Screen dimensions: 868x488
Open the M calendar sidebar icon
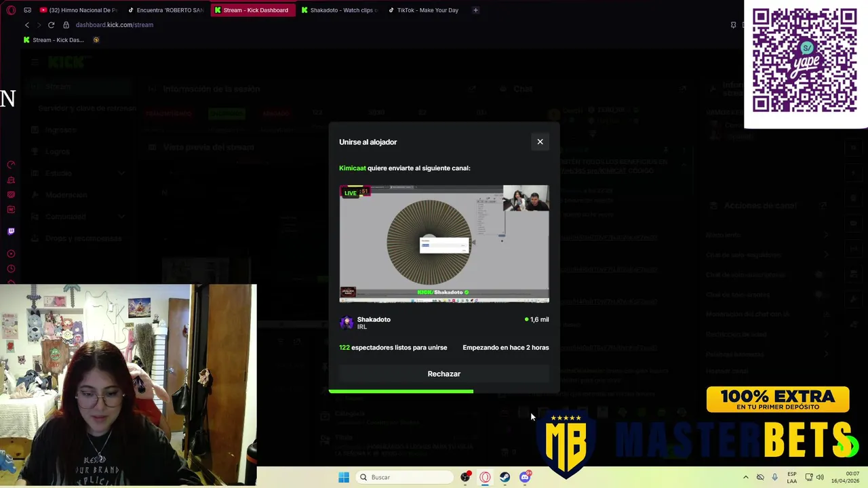click(x=11, y=209)
